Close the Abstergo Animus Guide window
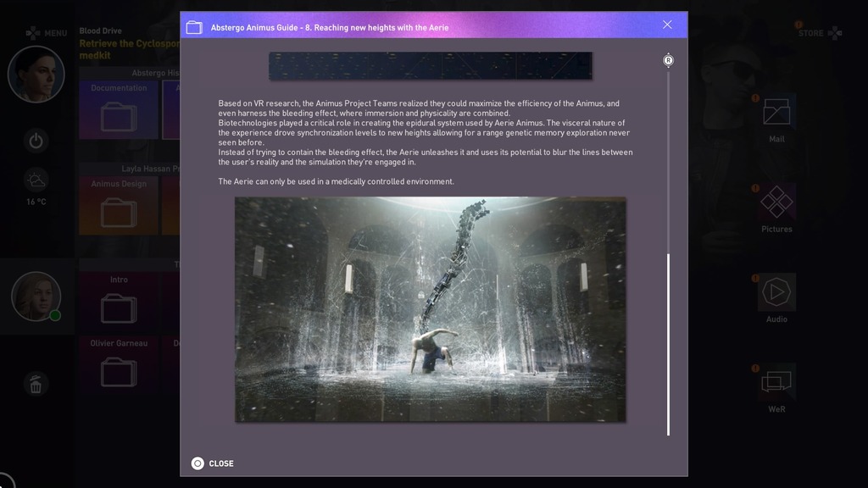Viewport: 868px width, 488px height. click(x=667, y=25)
